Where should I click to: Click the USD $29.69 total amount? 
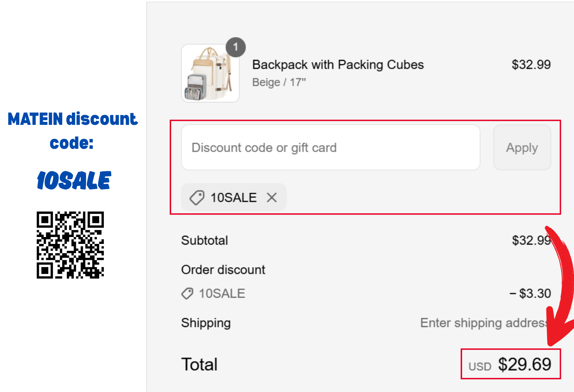[x=510, y=364]
